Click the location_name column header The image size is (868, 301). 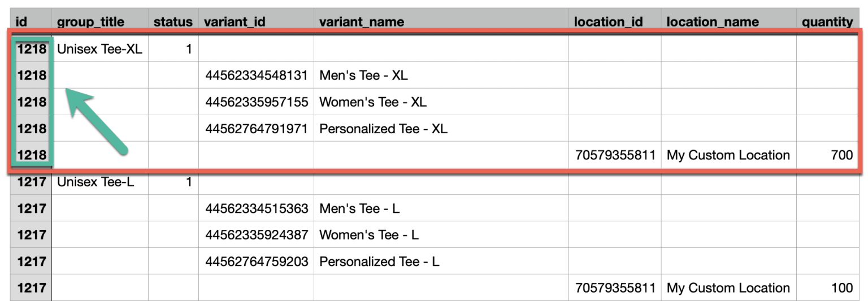[x=713, y=21]
